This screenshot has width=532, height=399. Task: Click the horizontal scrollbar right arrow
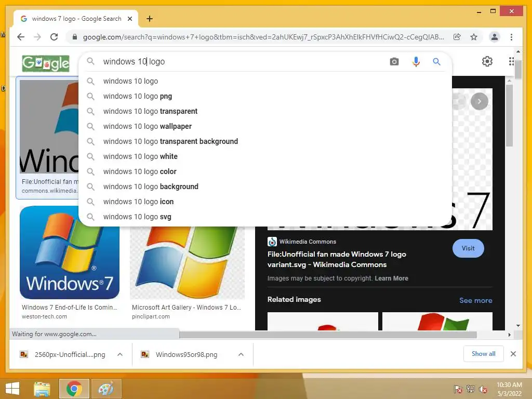509,335
